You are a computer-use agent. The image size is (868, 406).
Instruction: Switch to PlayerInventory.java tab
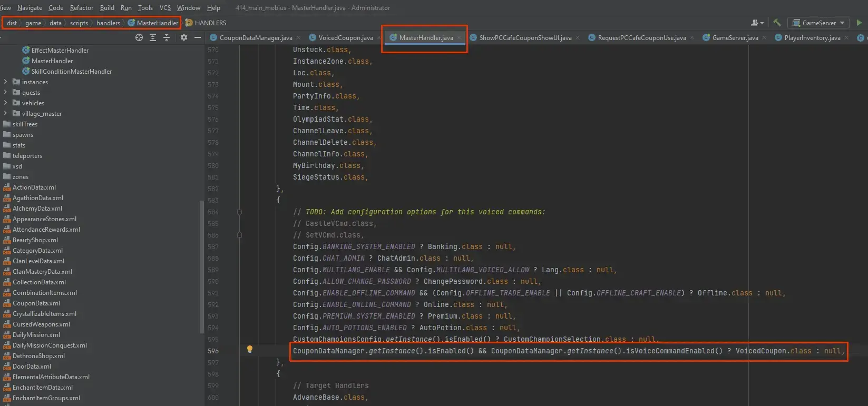pyautogui.click(x=812, y=37)
